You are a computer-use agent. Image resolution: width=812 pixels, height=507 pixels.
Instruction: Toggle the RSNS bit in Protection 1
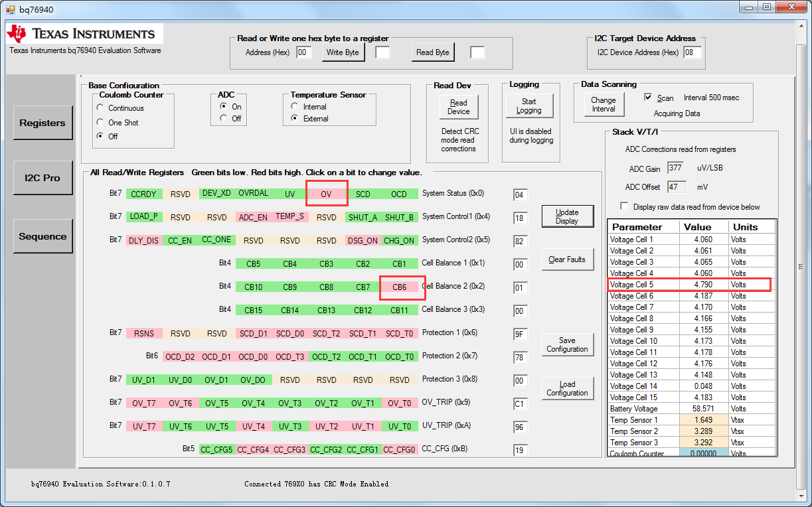[144, 333]
